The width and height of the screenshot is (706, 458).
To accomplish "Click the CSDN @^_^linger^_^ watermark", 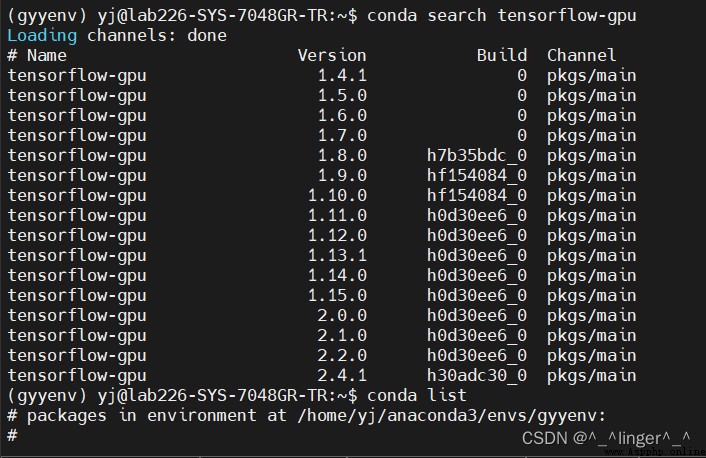I will 606,438.
